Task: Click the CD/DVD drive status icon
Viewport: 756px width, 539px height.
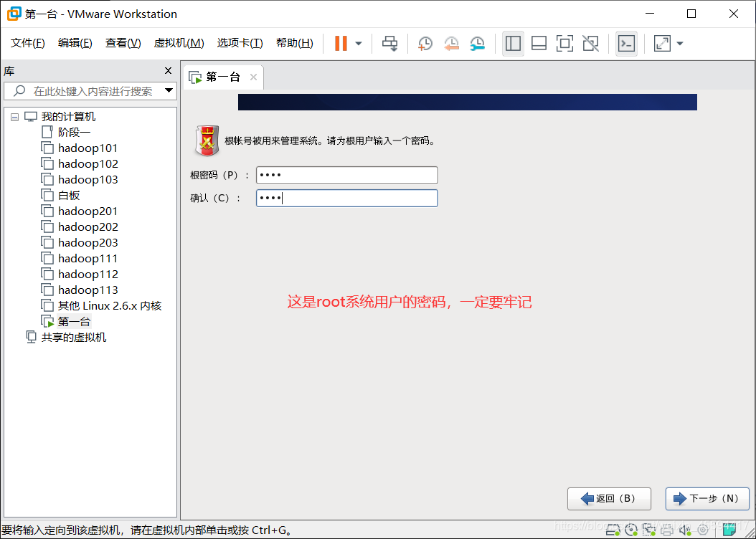Action: tap(631, 530)
